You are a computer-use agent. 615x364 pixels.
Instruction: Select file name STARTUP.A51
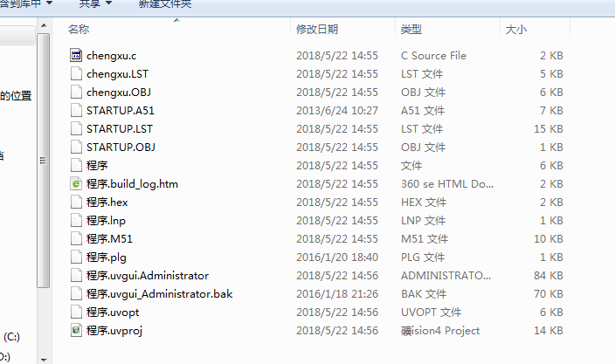[x=121, y=111]
